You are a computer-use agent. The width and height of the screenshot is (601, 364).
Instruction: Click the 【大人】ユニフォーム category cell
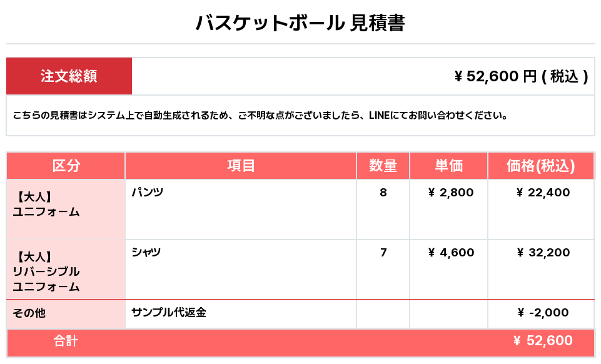point(66,209)
